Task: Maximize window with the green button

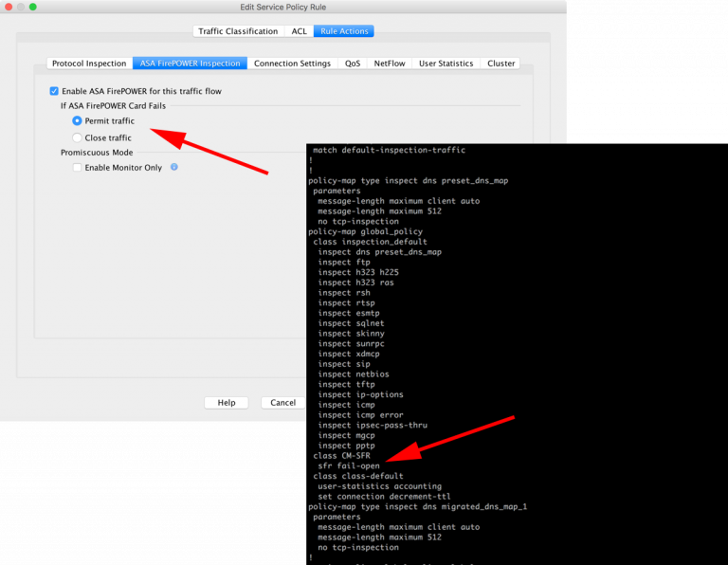Action: coord(32,7)
